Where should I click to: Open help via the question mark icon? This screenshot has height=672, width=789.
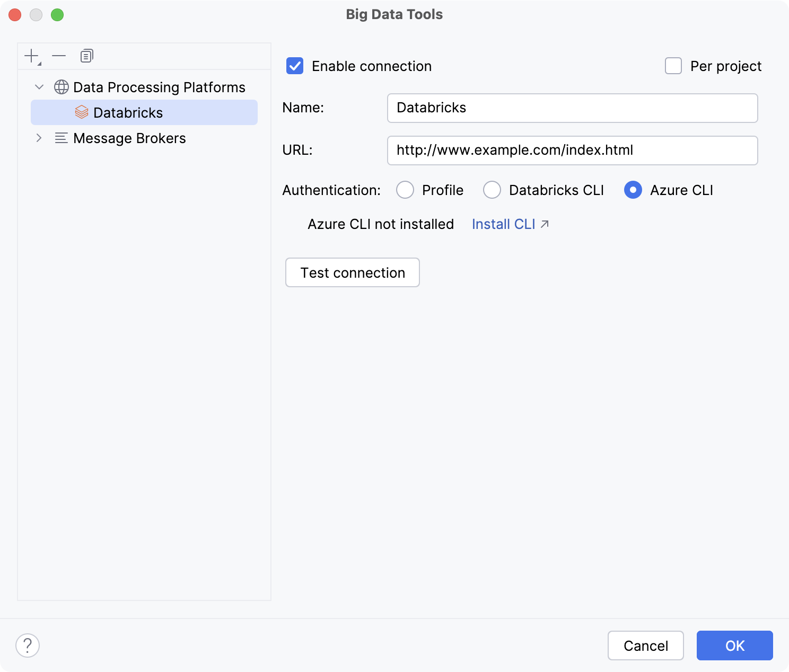(x=28, y=646)
